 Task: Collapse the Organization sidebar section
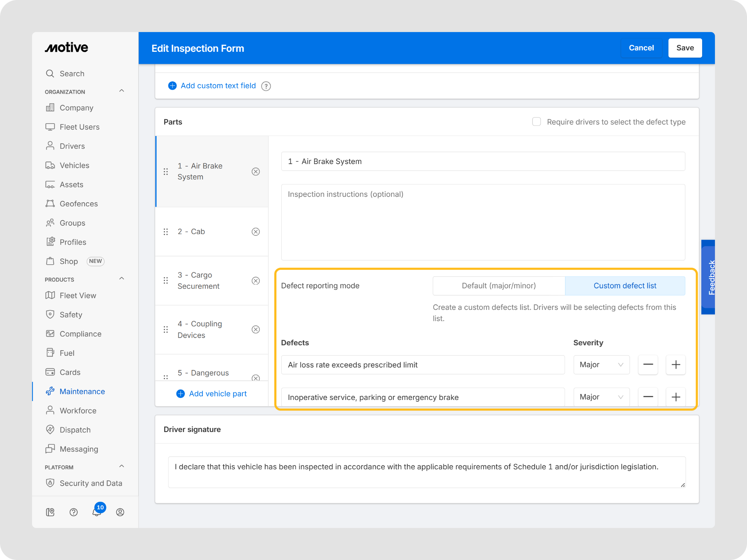[122, 91]
